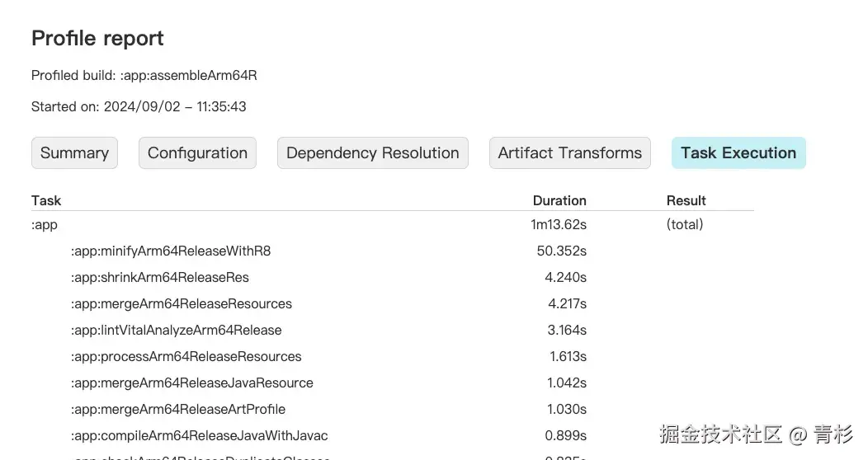Click the lintVitalAnalyzeArm64Release task
Viewport: 868px width, 460px height.
(177, 330)
